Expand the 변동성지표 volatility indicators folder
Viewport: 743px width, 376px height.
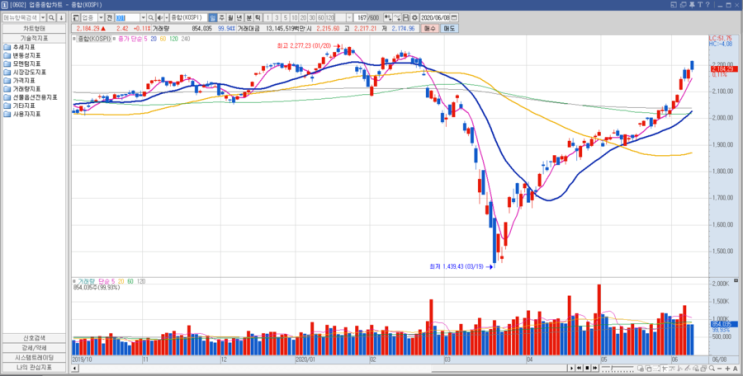[22, 56]
